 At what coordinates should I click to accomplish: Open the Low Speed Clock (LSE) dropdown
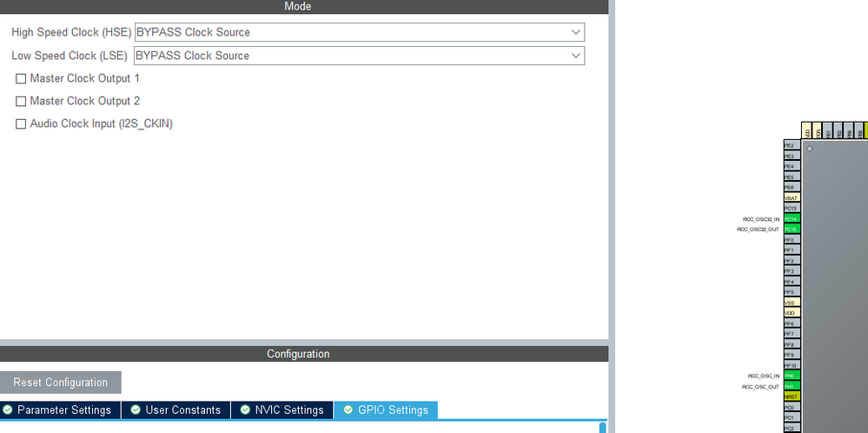[359, 56]
